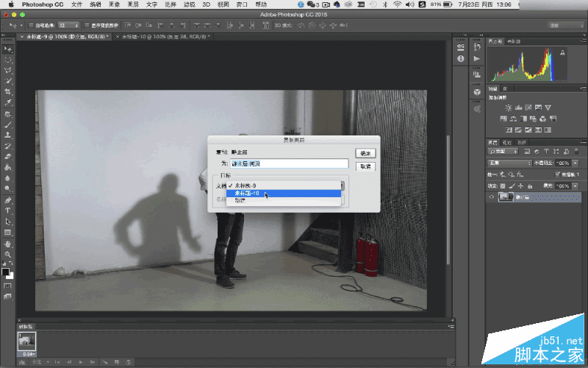Select the Hand tool

pyautogui.click(x=8, y=244)
